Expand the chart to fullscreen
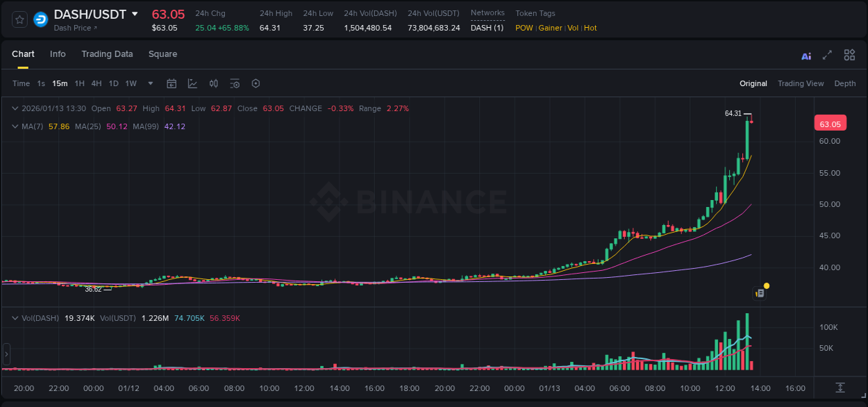The height and width of the screenshot is (407, 868). click(x=826, y=55)
